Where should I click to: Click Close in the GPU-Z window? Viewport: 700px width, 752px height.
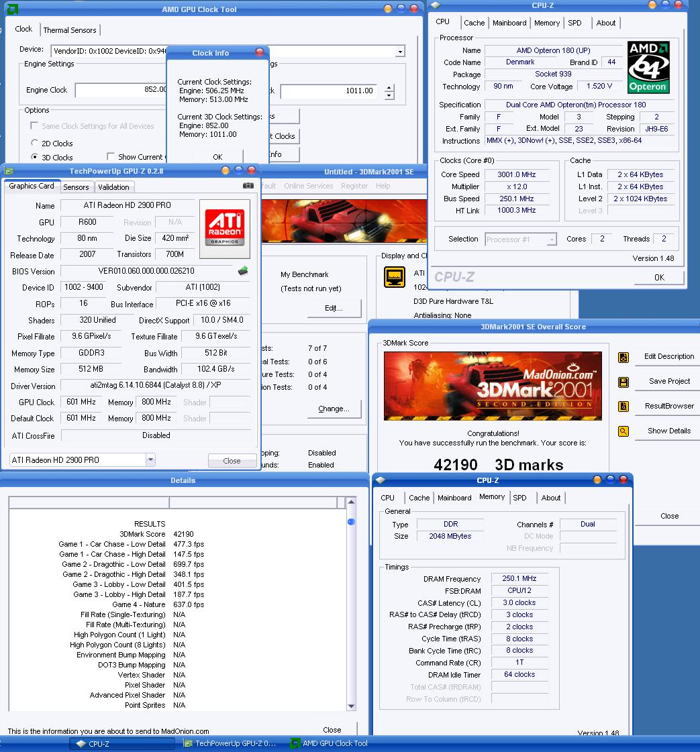[232, 460]
